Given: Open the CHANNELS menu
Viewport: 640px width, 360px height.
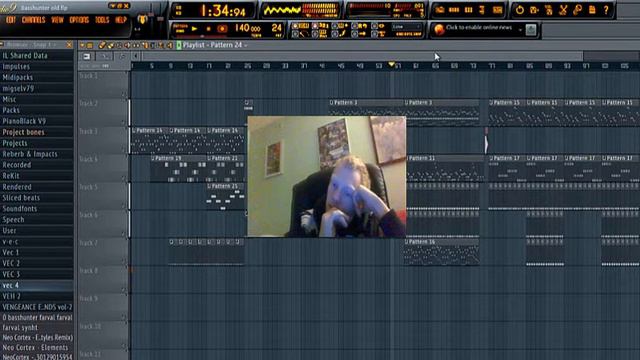Looking at the screenshot, I should (33, 20).
